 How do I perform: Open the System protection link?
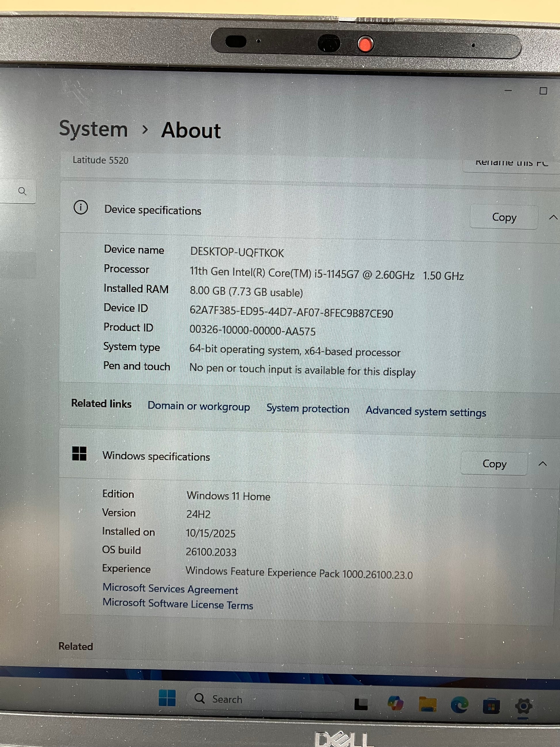(308, 409)
